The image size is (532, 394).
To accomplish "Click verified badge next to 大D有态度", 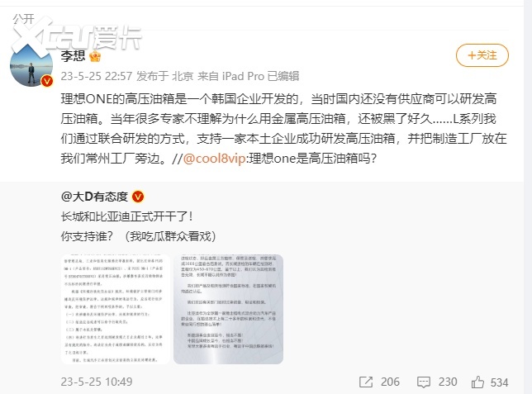I will click(x=138, y=197).
